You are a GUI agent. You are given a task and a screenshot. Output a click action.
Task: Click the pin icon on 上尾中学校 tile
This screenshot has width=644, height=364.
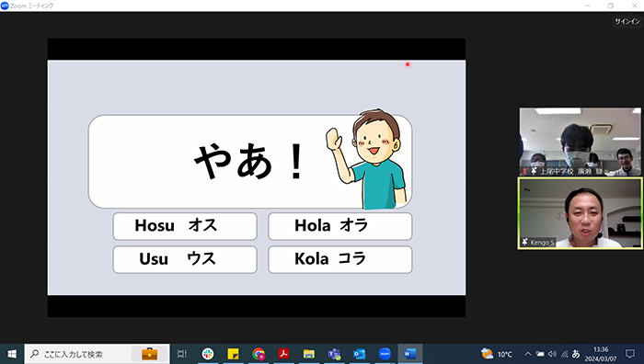pos(534,171)
